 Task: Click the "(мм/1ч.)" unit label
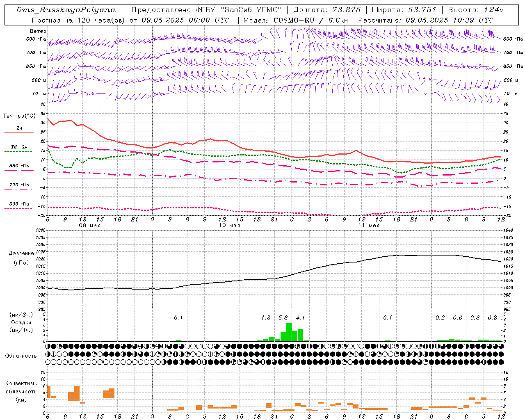(21, 330)
